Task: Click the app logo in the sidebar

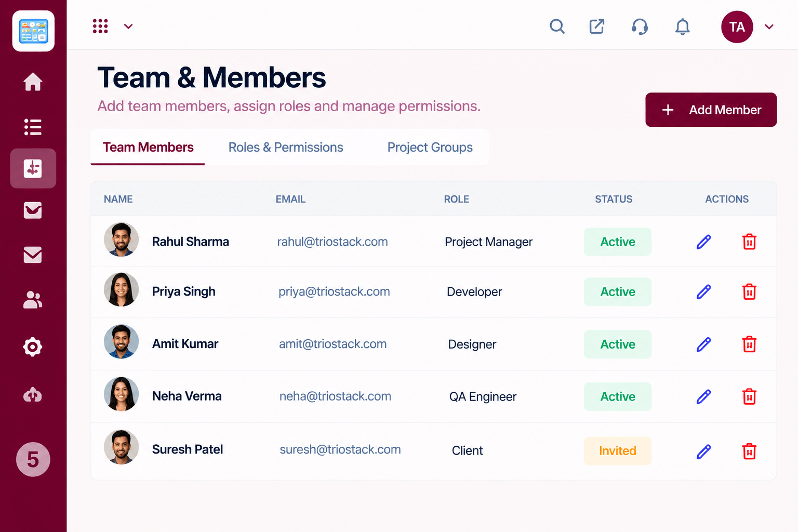Action: (x=33, y=31)
